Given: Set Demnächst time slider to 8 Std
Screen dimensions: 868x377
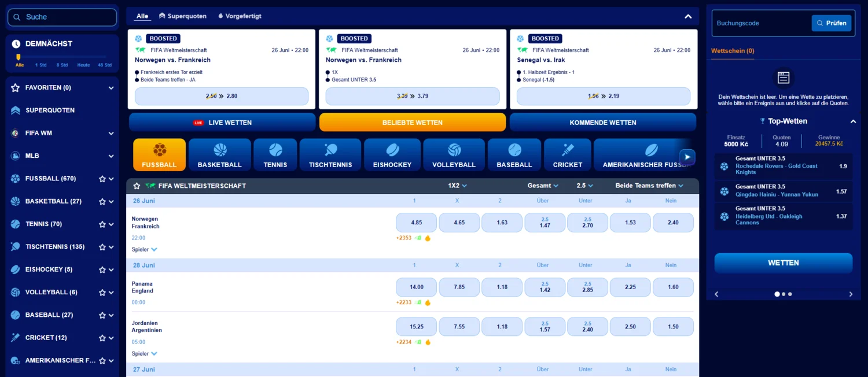Looking at the screenshot, I should click(x=62, y=65).
